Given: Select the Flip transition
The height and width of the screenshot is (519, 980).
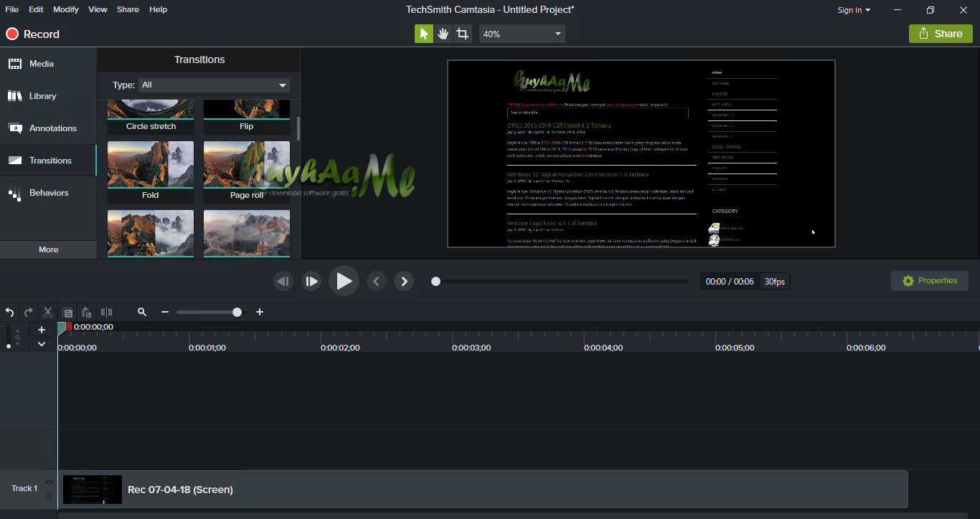Looking at the screenshot, I should [247, 116].
